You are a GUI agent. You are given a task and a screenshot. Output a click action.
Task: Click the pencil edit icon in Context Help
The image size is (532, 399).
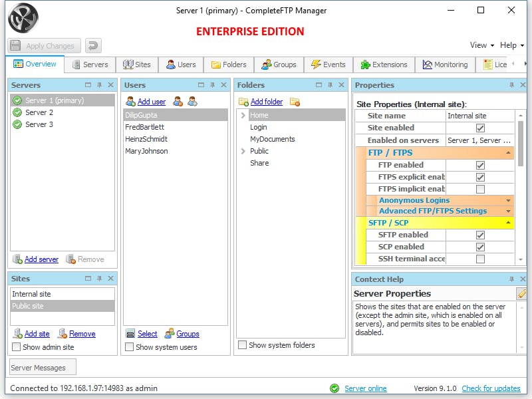coord(521,293)
